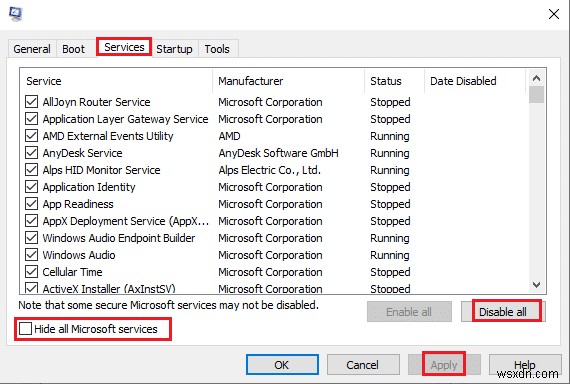Click the System Configuration title bar icon
Image resolution: width=570 pixels, height=384 pixels.
tap(15, 14)
